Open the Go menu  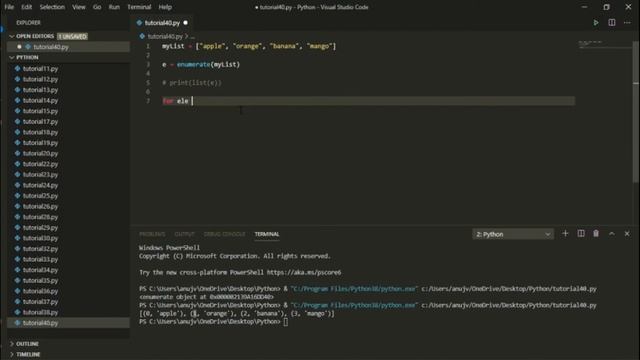click(97, 7)
